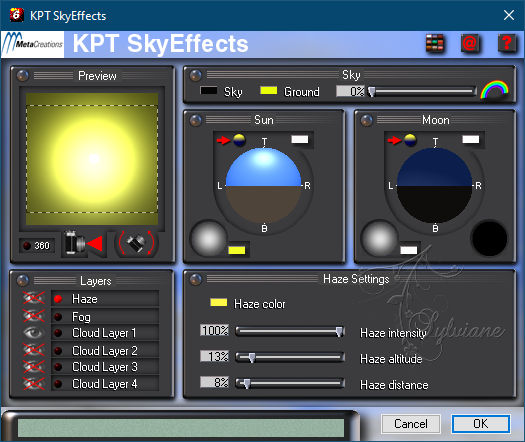Select the Cloud Layer 1 row
525x442 pixels.
[x=105, y=333]
